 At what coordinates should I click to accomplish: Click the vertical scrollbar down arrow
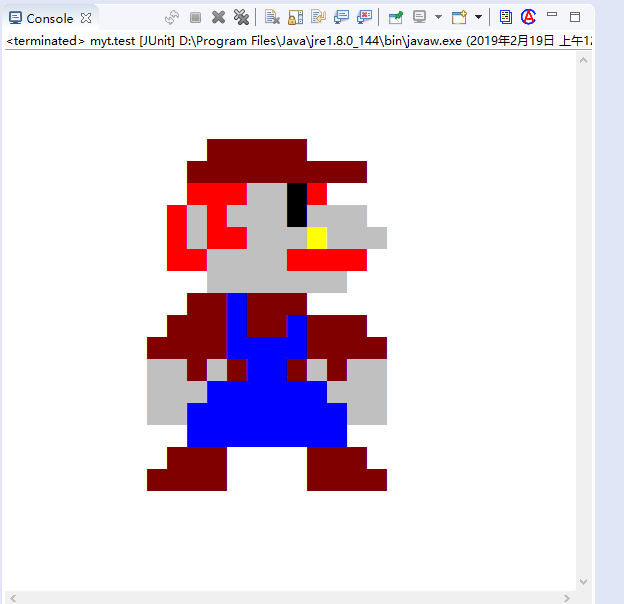(x=584, y=582)
